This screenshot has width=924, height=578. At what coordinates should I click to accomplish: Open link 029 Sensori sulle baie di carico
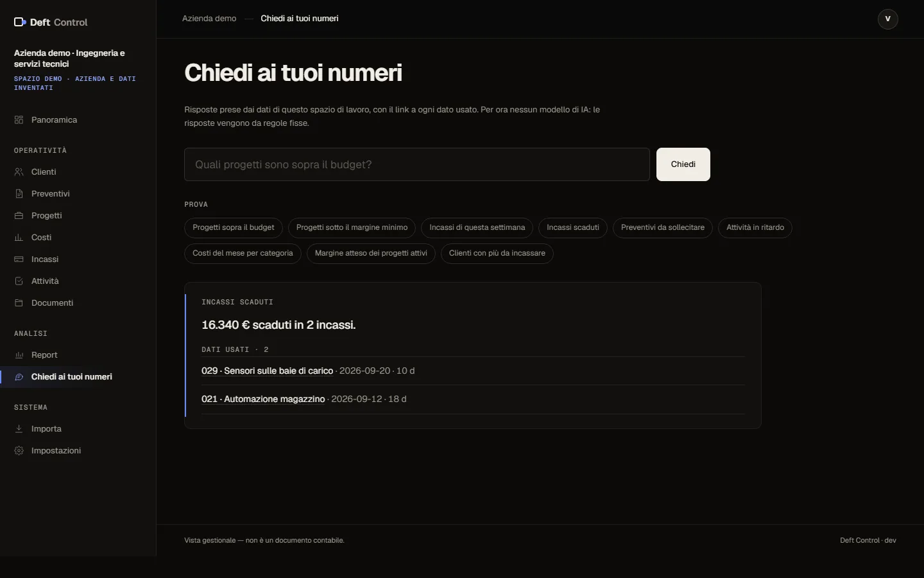click(x=267, y=371)
